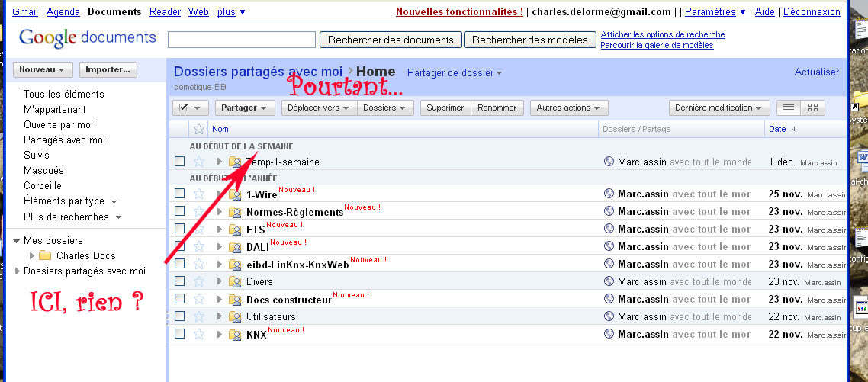Open Nouvelles fonctionnalités link
Screen dimensions: 868x382
[459, 11]
